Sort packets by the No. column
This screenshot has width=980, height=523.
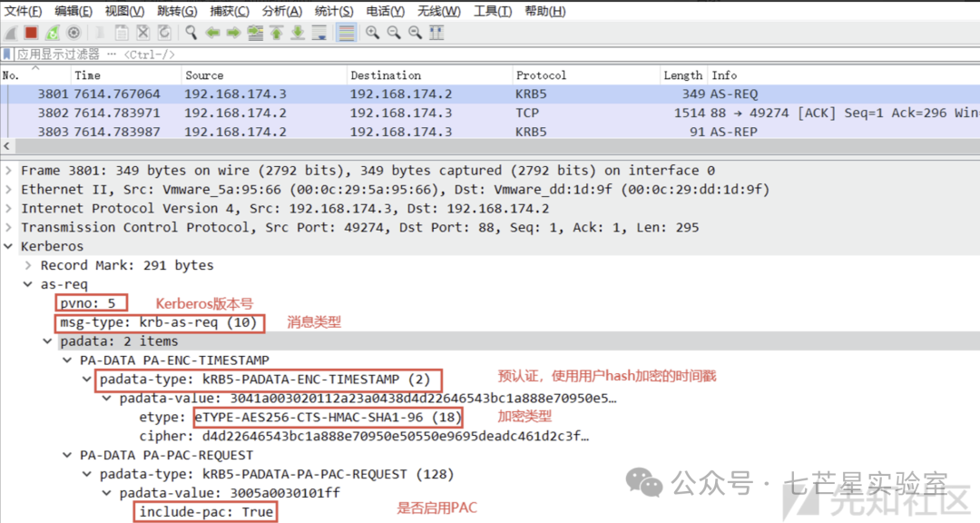pos(35,75)
